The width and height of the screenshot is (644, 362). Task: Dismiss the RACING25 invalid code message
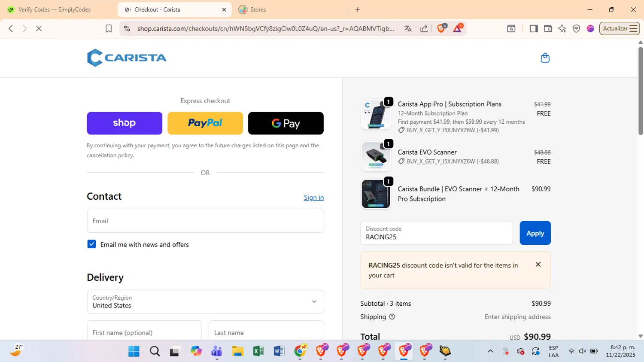538,265
